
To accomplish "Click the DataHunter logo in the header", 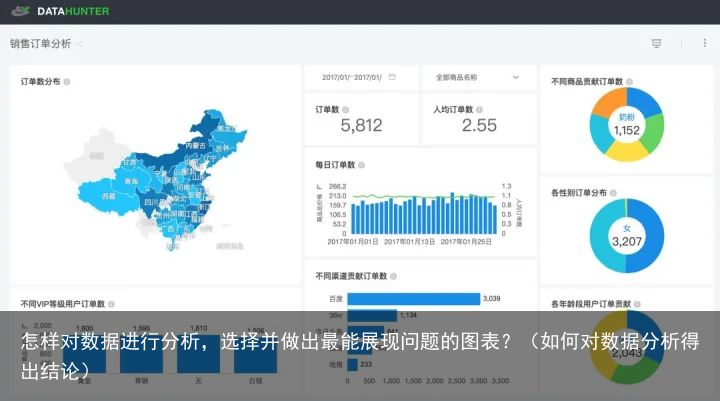I will tap(60, 11).
